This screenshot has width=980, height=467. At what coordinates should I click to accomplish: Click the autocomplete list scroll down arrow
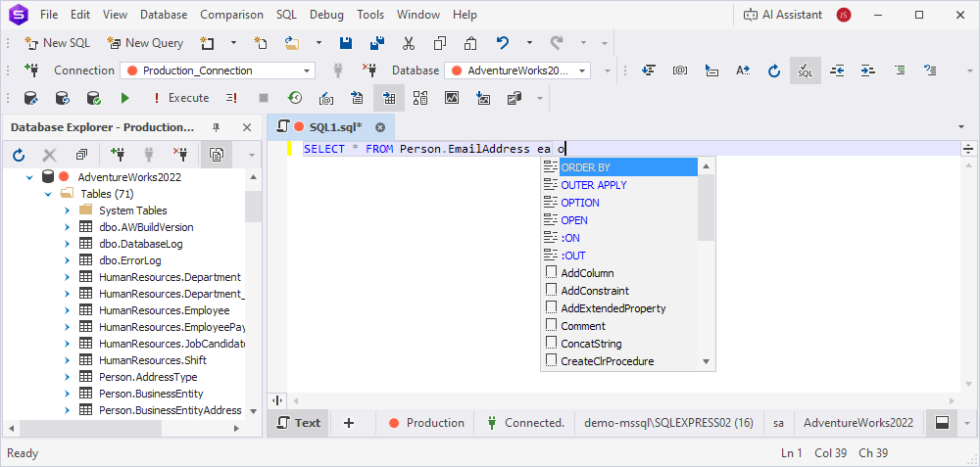tap(706, 362)
